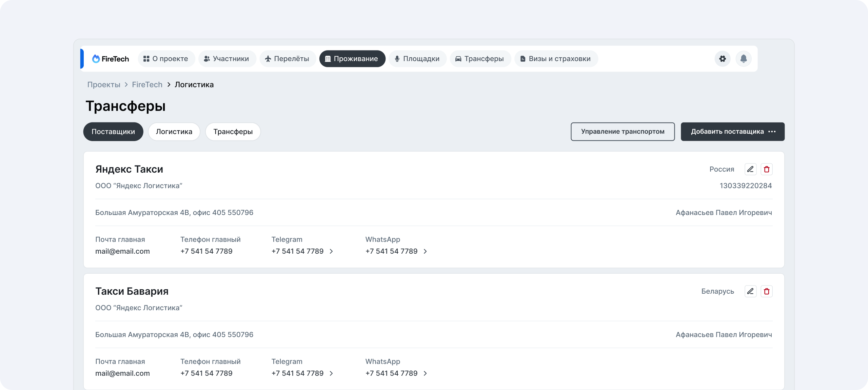
Task: Expand WhatsApp contact of Такси Бавария
Action: point(425,373)
